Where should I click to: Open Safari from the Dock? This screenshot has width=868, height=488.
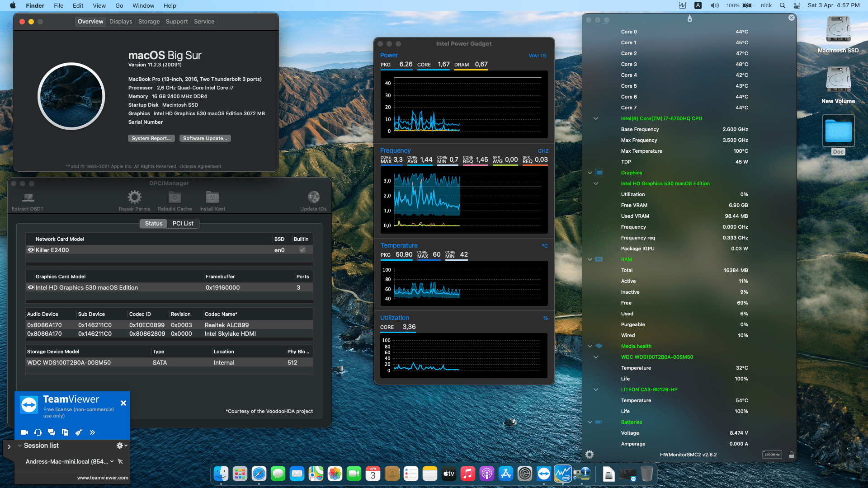[259, 474]
